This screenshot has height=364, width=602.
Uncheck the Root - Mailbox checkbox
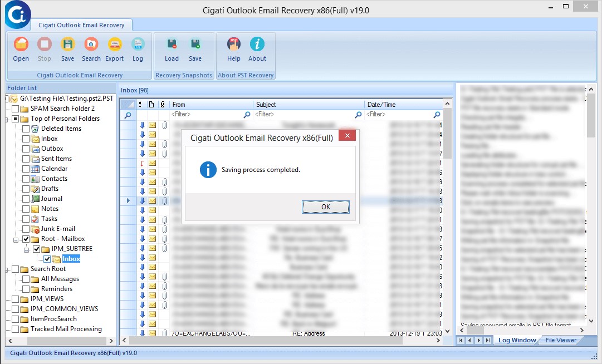tap(26, 239)
